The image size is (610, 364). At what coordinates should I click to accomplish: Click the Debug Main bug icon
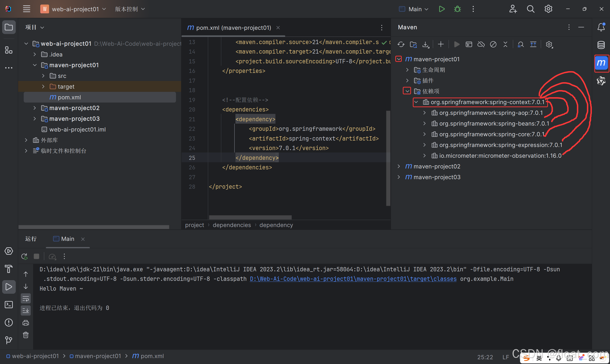pyautogui.click(x=457, y=9)
